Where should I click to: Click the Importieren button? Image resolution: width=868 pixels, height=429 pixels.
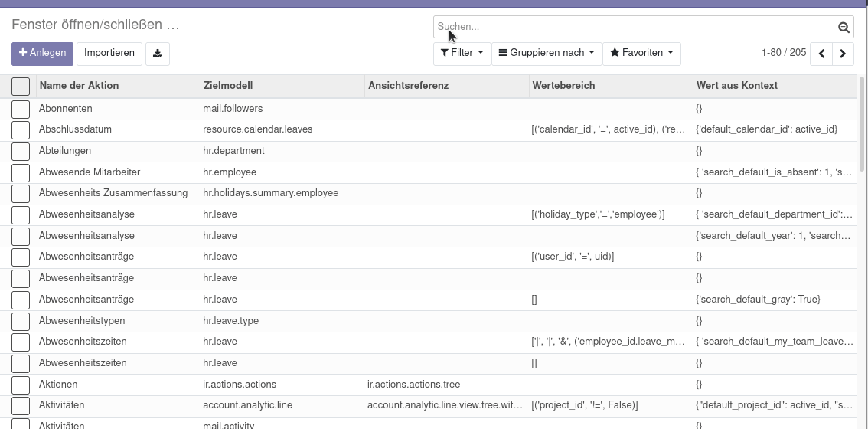[x=109, y=54]
